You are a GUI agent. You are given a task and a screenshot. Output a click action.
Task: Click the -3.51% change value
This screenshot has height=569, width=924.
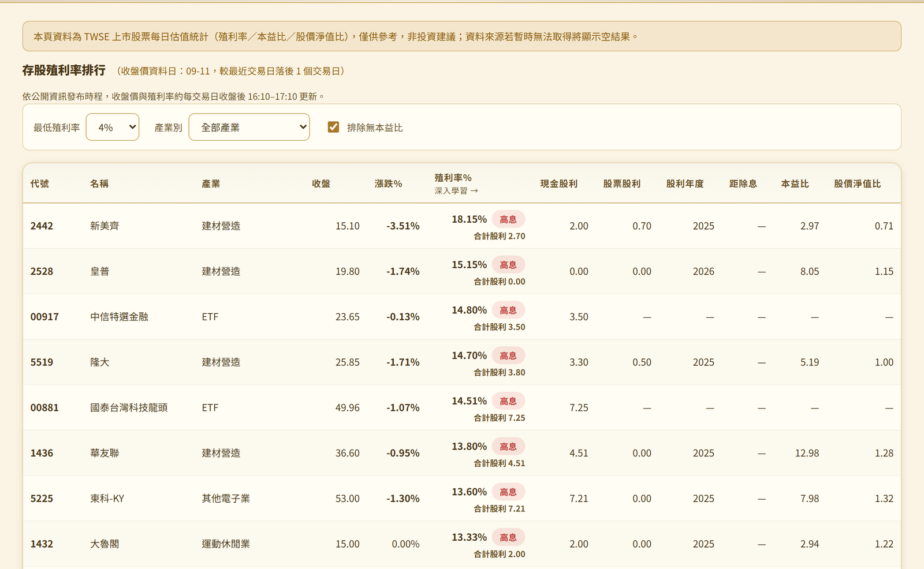point(403,226)
